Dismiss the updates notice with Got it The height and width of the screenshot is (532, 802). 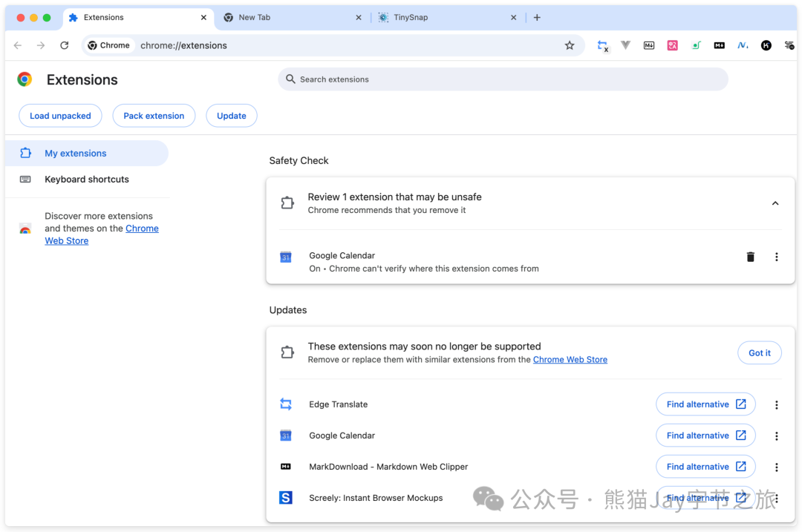point(759,352)
